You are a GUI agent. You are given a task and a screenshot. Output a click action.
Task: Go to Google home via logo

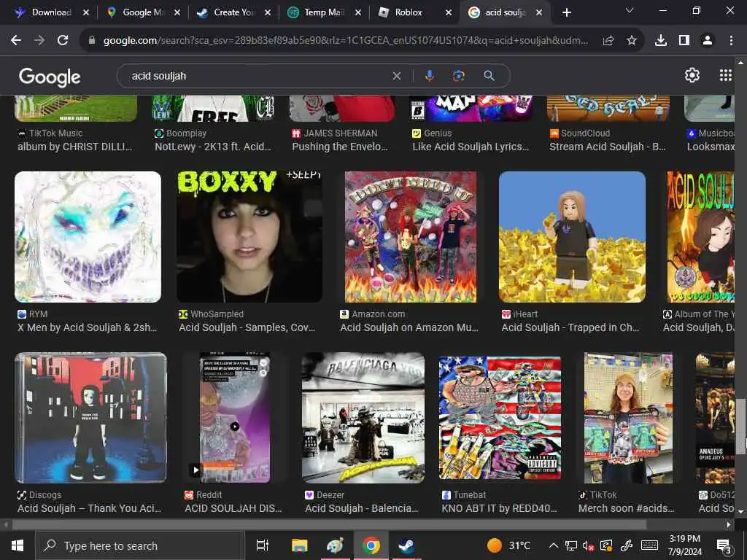[x=50, y=77]
